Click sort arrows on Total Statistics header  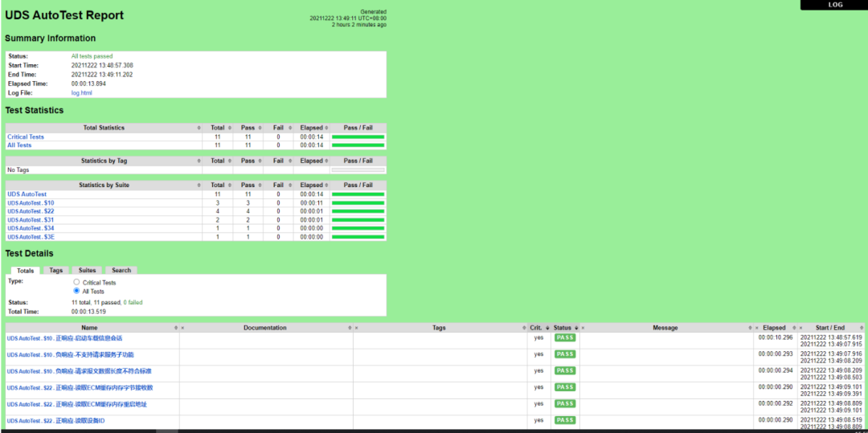[199, 128]
